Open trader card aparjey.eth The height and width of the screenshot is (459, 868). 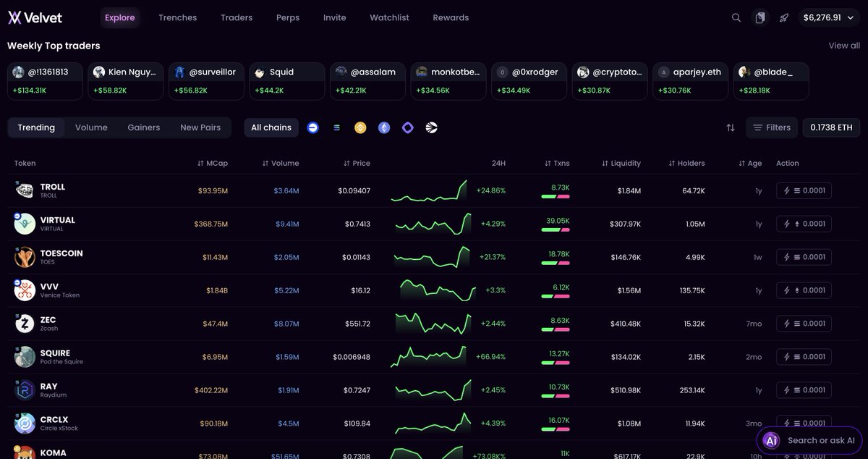pyautogui.click(x=690, y=81)
